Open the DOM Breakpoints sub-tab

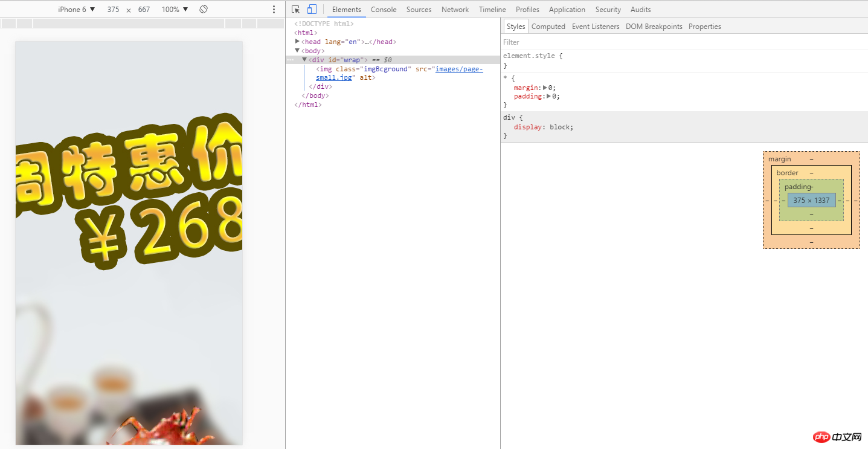(x=654, y=26)
